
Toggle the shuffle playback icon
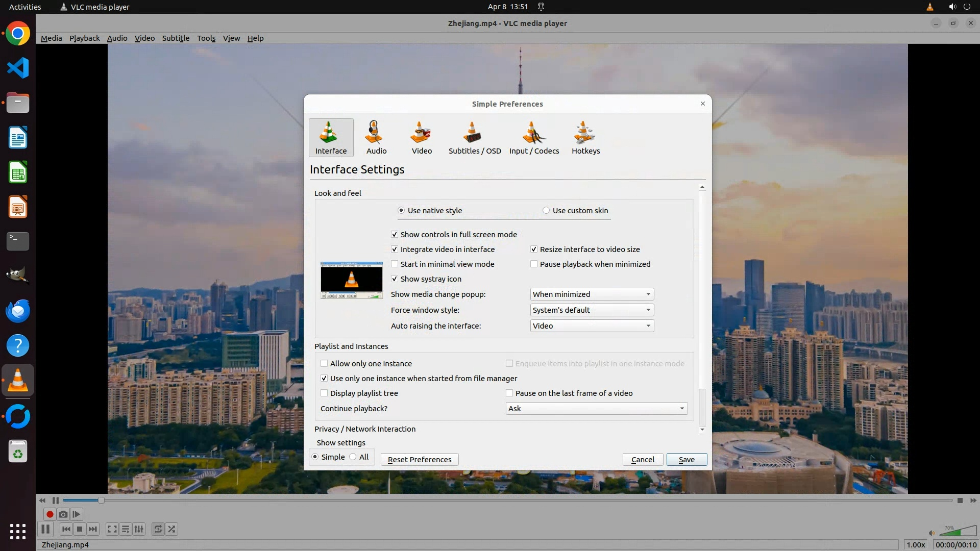(172, 529)
